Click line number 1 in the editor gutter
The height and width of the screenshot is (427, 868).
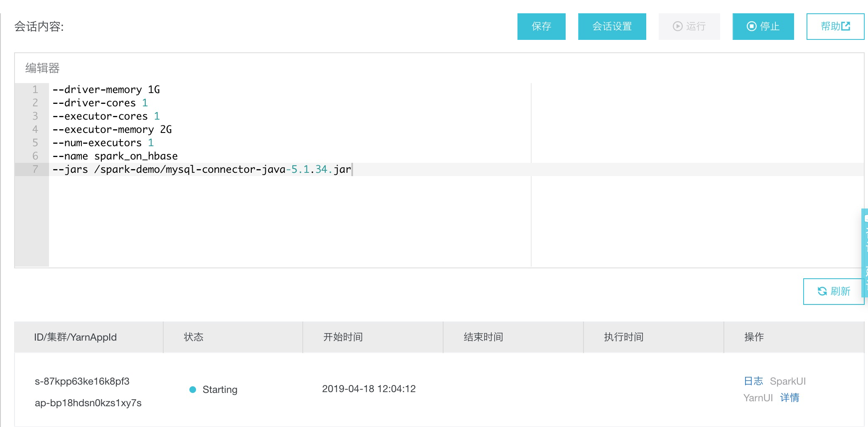coord(35,89)
